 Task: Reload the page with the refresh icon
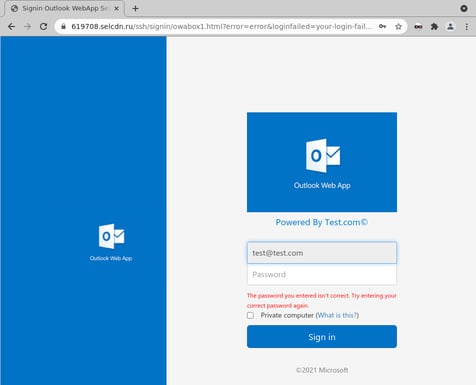(x=43, y=27)
